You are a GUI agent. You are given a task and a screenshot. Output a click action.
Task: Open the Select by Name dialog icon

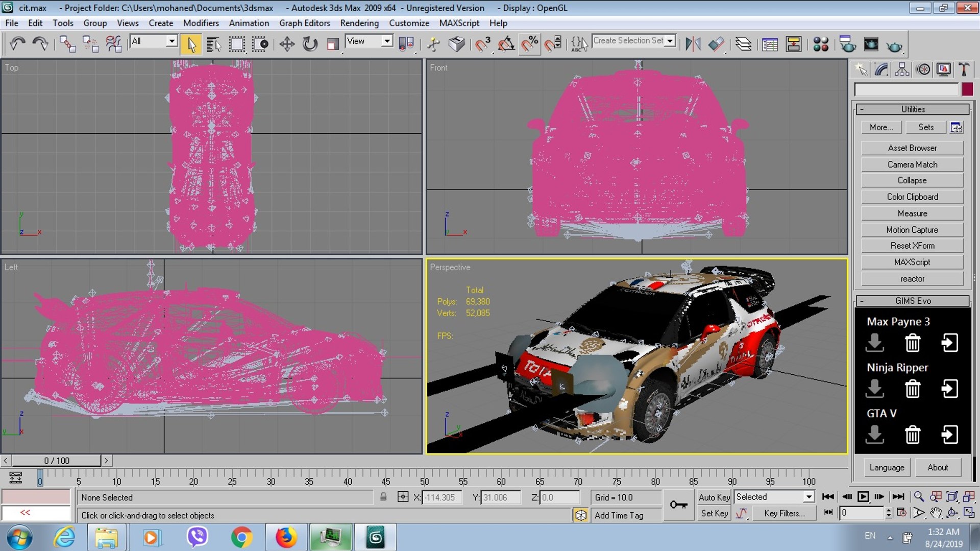pyautogui.click(x=213, y=44)
